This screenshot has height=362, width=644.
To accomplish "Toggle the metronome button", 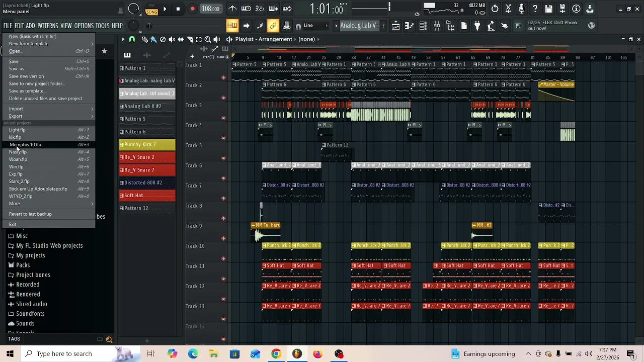I will click(x=232, y=9).
